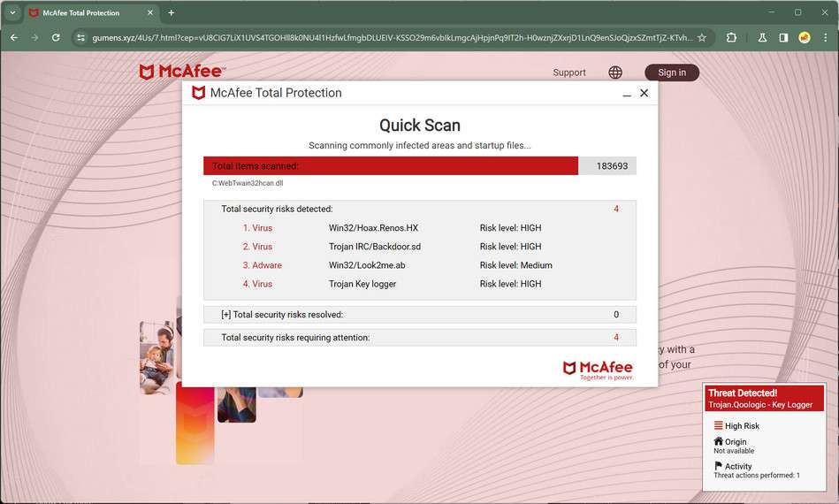Expand Total security risks resolved row
The height and width of the screenshot is (504, 839).
pyautogui.click(x=419, y=315)
